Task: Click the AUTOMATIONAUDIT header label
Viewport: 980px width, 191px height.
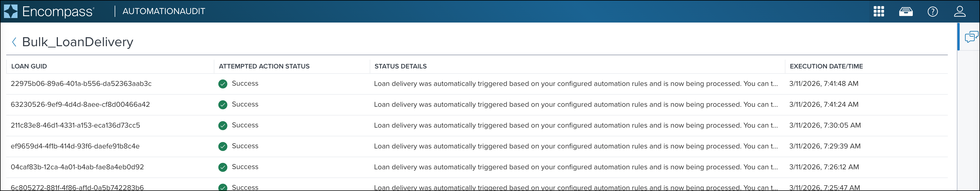Action: click(164, 11)
